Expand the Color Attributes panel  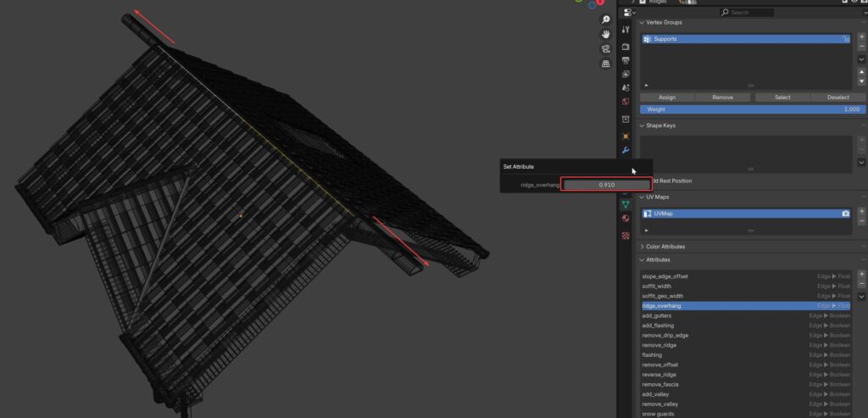tap(643, 247)
